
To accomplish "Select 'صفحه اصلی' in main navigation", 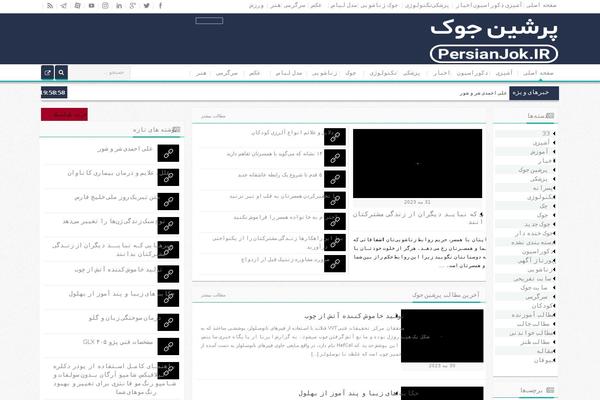I will [538, 73].
